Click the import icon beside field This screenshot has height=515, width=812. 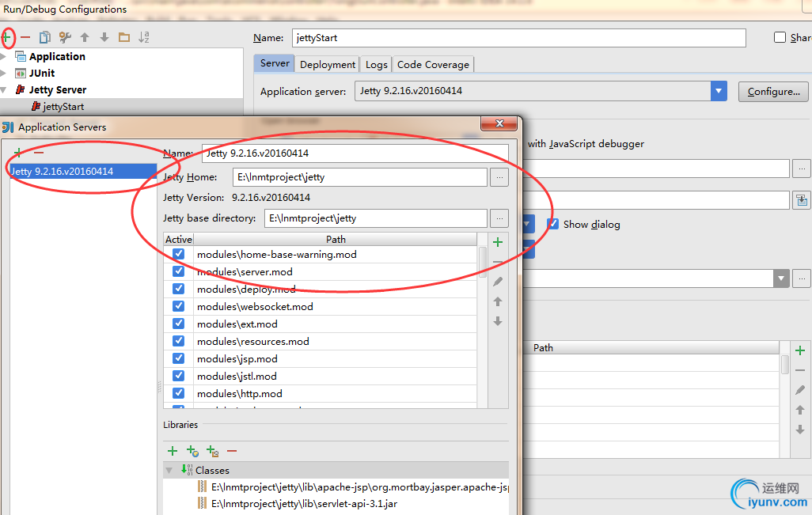(802, 200)
